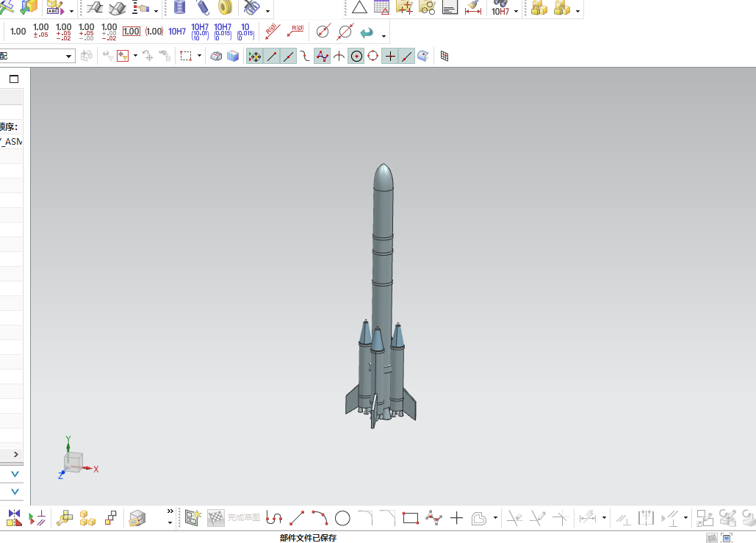Open the selection filter combo box
This screenshot has width=756, height=543.
point(69,56)
